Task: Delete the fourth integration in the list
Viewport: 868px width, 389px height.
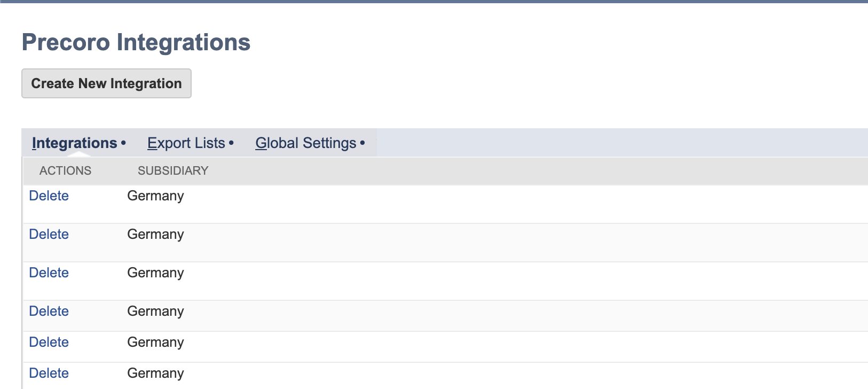Action: click(x=49, y=312)
